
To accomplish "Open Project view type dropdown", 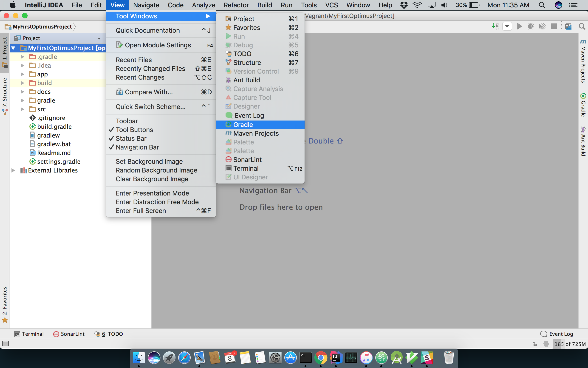I will click(x=99, y=38).
